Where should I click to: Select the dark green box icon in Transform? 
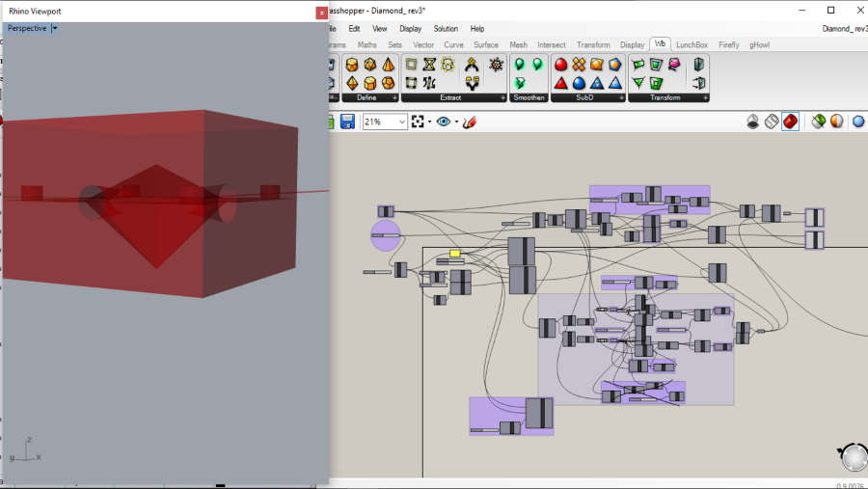(x=698, y=65)
